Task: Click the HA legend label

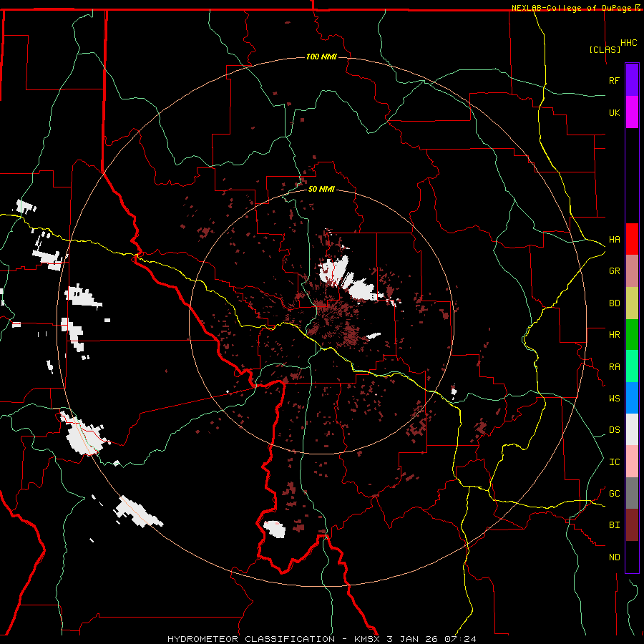Action: click(614, 240)
